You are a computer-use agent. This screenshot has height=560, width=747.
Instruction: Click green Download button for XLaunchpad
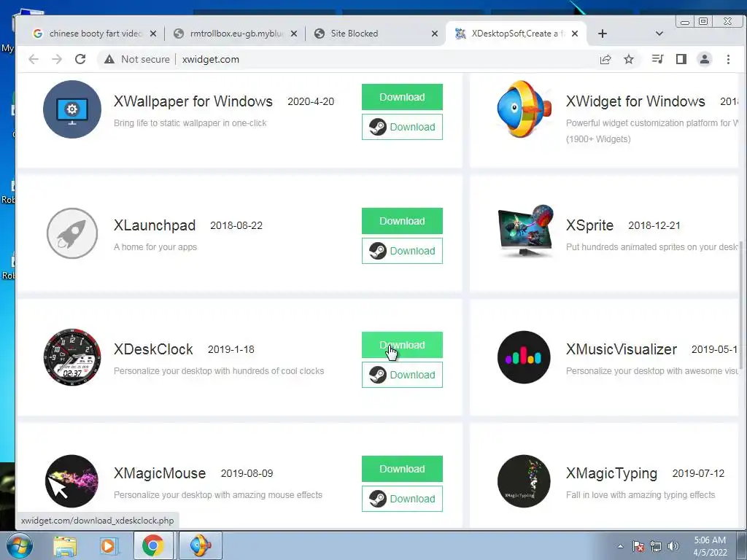(402, 221)
